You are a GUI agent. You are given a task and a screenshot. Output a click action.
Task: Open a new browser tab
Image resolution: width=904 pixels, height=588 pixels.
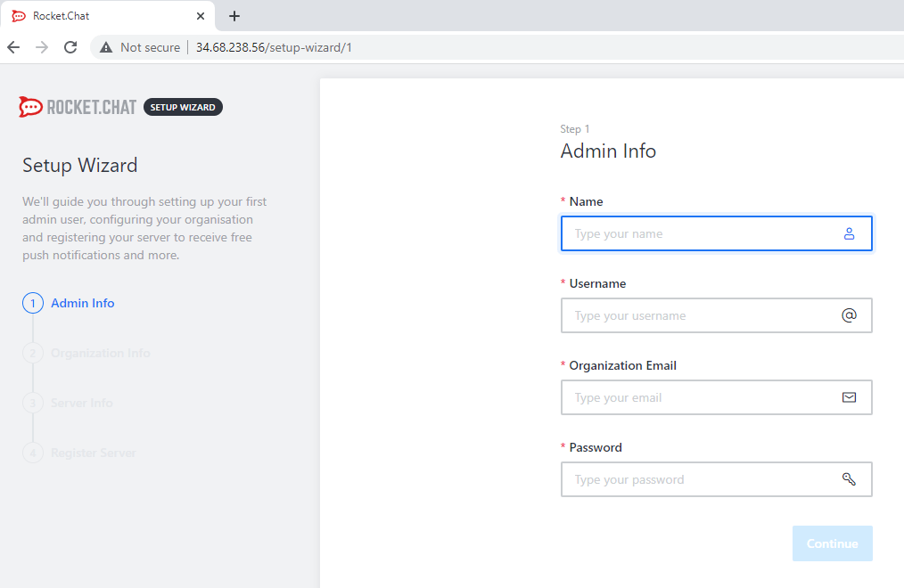pos(234,16)
